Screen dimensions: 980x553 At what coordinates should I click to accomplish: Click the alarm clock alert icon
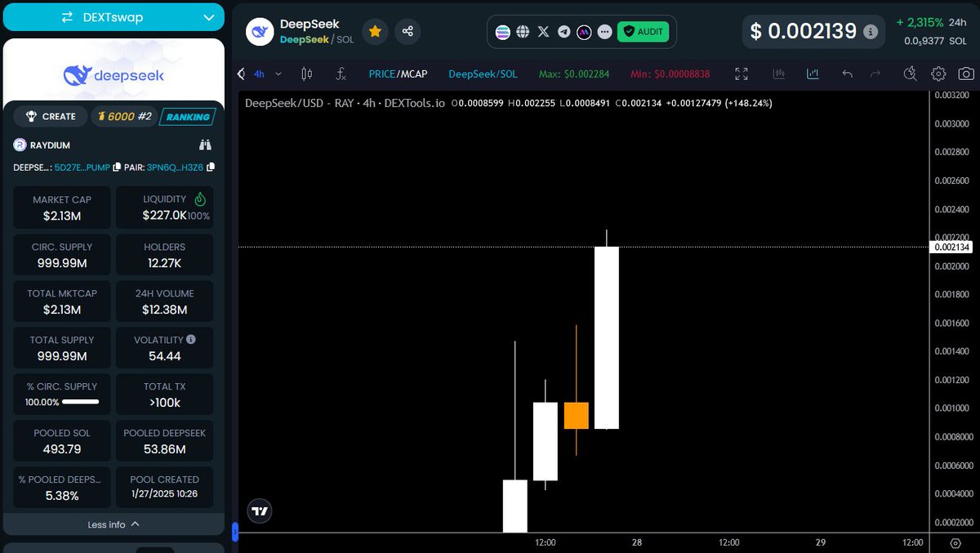tap(911, 74)
